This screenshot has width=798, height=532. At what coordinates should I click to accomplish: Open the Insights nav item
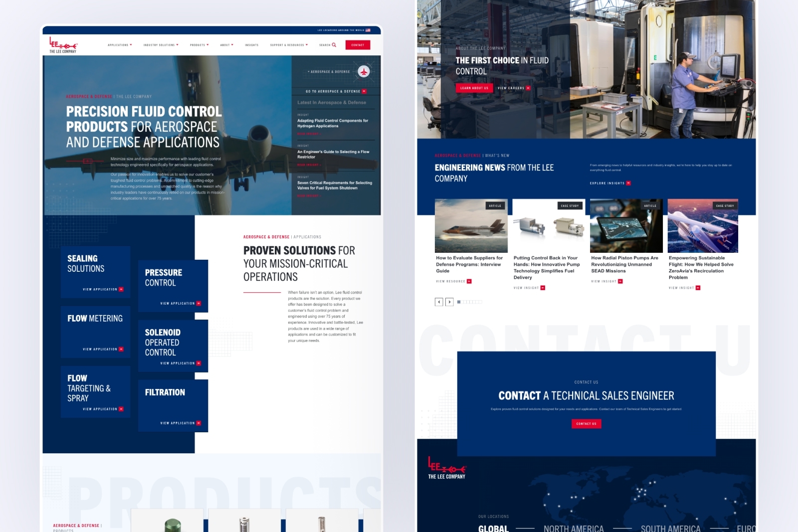(252, 45)
